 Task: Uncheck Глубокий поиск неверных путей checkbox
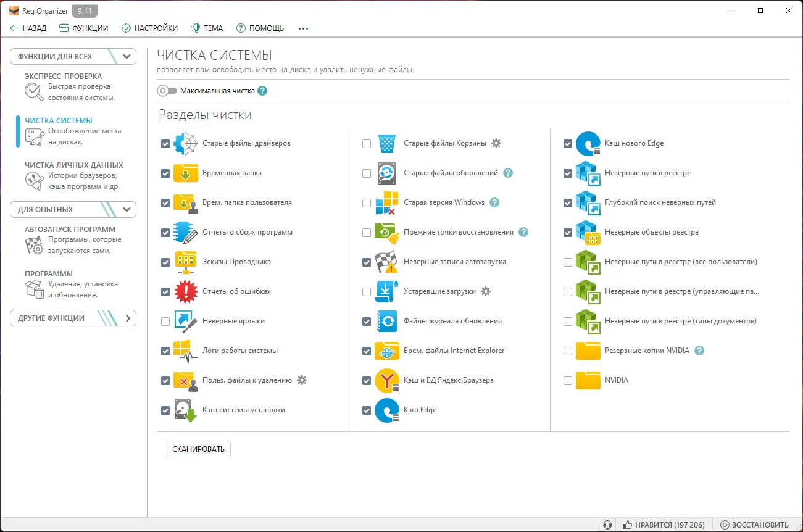tap(568, 203)
